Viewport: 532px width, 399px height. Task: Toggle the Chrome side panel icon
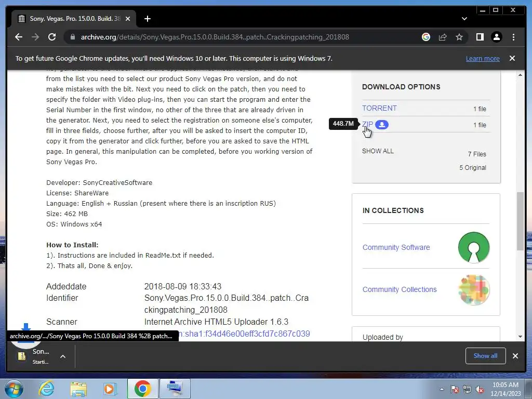(x=480, y=37)
